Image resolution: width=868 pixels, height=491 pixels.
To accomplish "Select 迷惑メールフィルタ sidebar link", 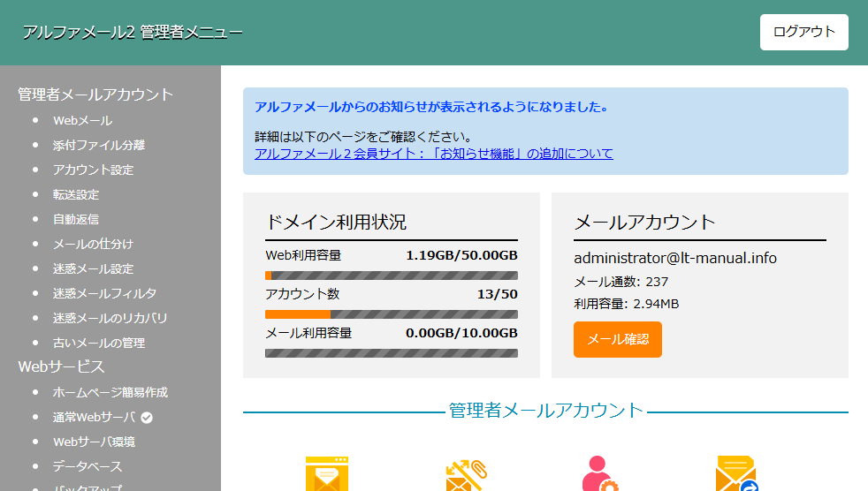I will tap(104, 293).
